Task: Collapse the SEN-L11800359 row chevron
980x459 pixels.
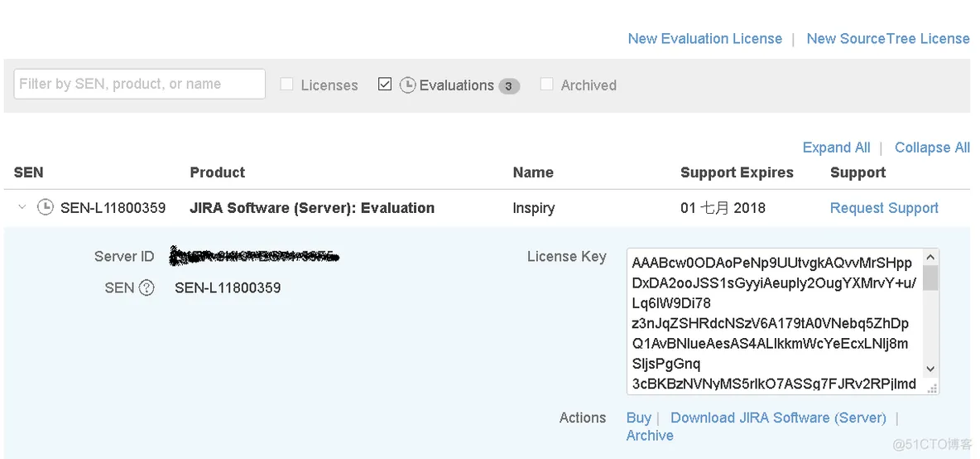Action: (x=22, y=207)
